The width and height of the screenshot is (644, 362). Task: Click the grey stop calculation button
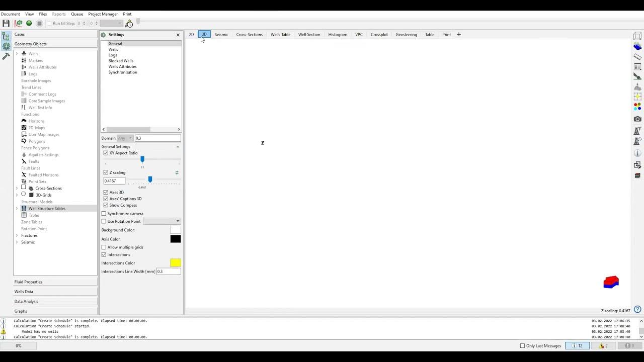39,23
